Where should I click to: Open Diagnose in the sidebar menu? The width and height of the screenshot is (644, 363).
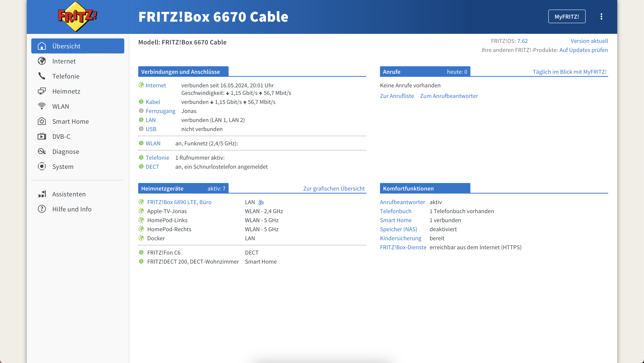(78, 152)
